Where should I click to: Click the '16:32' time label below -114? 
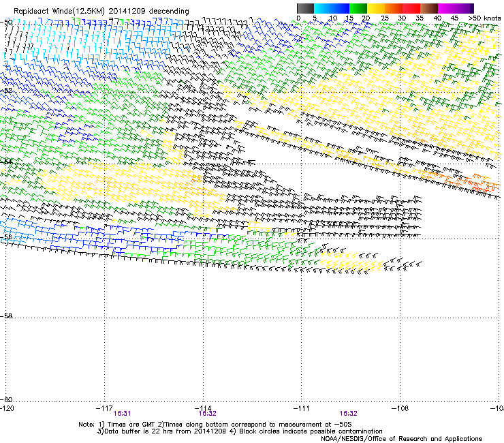207,414
